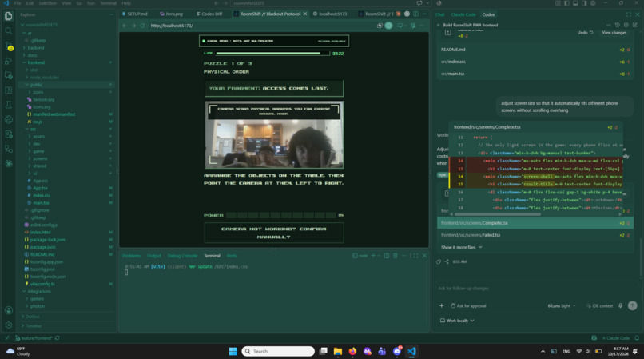Open File Explorer from the taskbar
The width and height of the screenshot is (644, 359).
338,351
